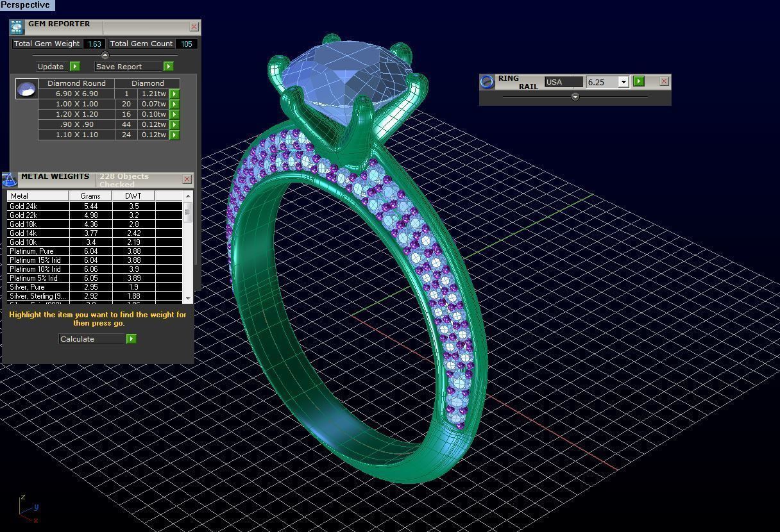Click the 228 Objects Checked label
Screen dimensions: 780x532
(124, 180)
